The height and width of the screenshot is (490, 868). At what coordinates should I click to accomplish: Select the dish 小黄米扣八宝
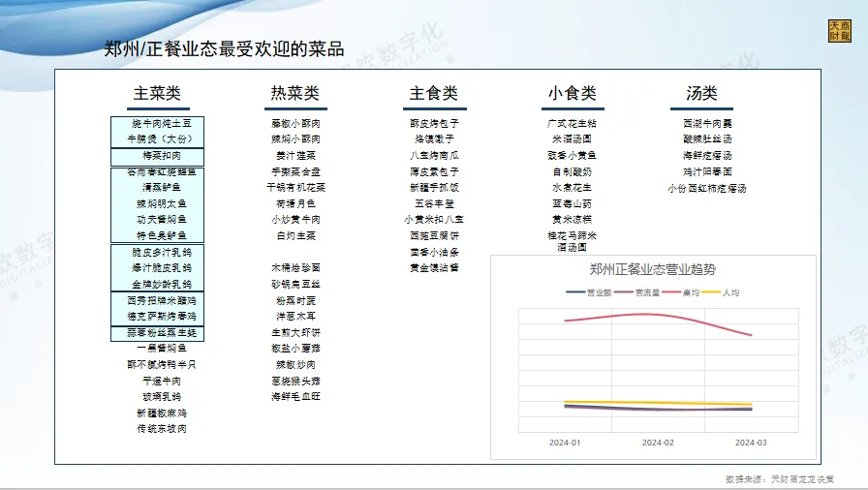(x=434, y=220)
